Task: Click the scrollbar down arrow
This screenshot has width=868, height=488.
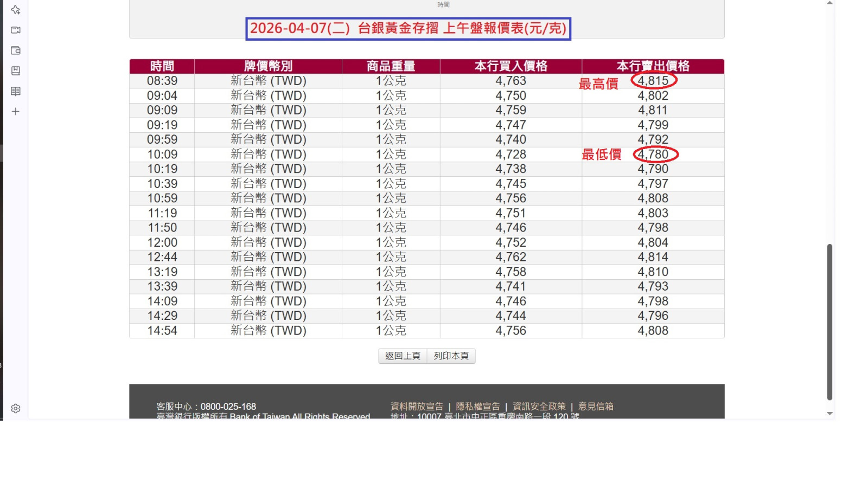Action: pyautogui.click(x=829, y=414)
